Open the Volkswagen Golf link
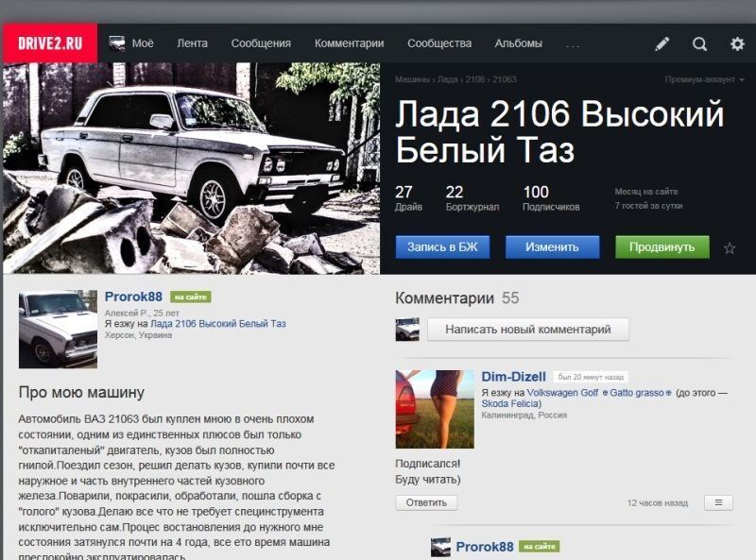This screenshot has height=560, width=756. point(562,392)
